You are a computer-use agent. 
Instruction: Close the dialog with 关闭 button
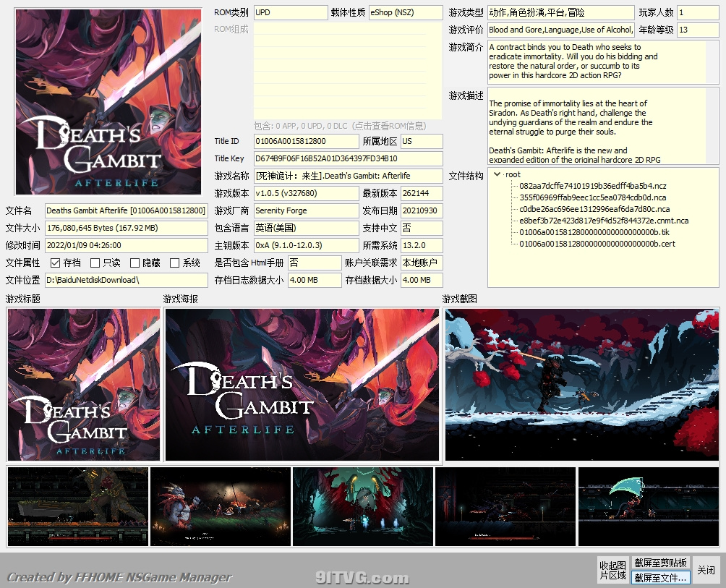706,570
